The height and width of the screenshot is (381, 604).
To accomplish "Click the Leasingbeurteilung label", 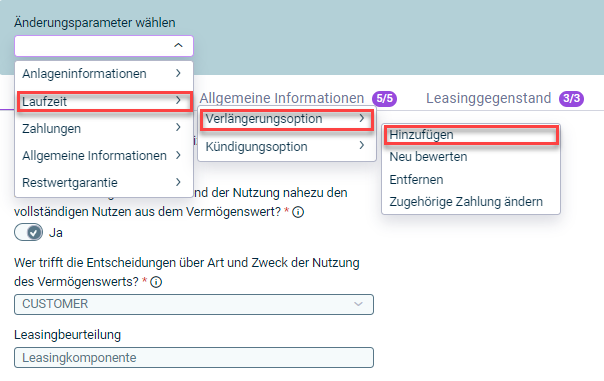I will tap(67, 335).
